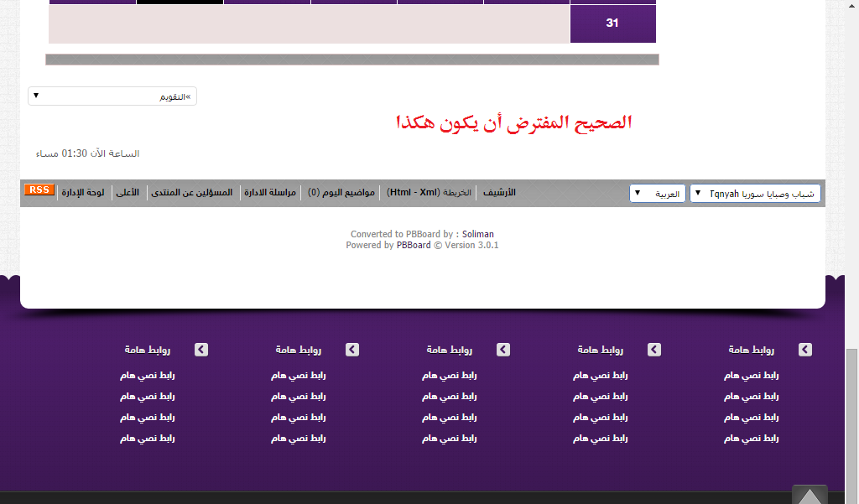Open the Xml sitemap link
859x504 pixels.
(429, 192)
